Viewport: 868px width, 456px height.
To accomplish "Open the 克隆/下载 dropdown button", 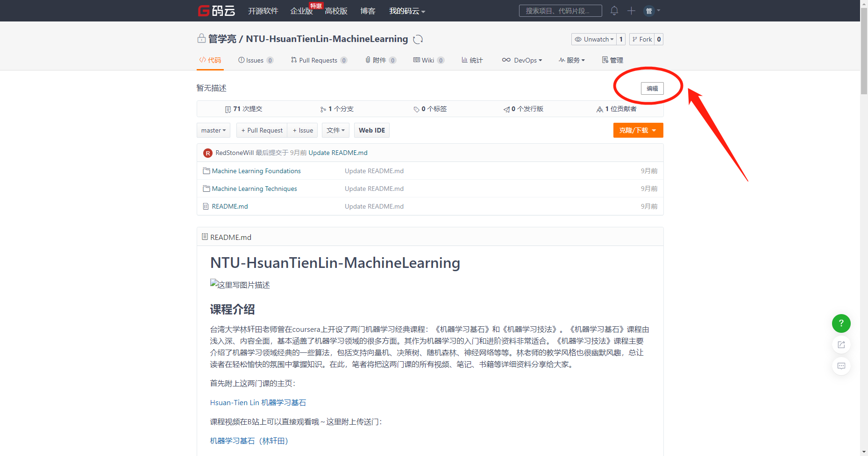I will point(638,130).
